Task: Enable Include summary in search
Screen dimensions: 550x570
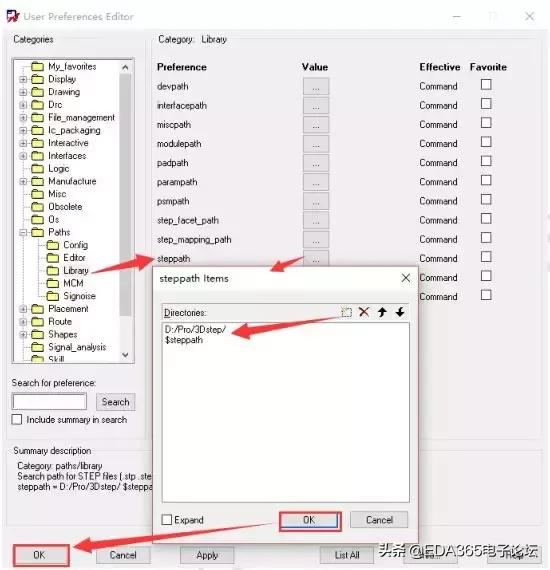Action: 17,420
